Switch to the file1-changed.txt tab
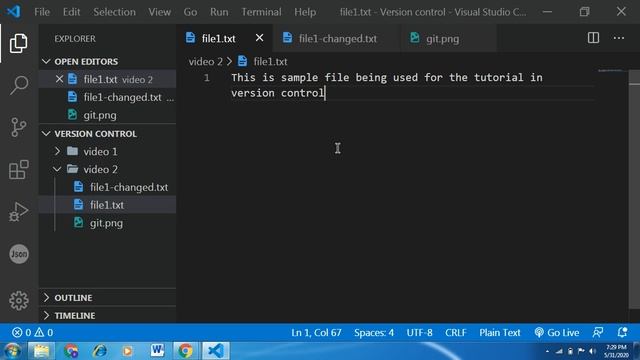This screenshot has width=640, height=360. (x=337, y=38)
